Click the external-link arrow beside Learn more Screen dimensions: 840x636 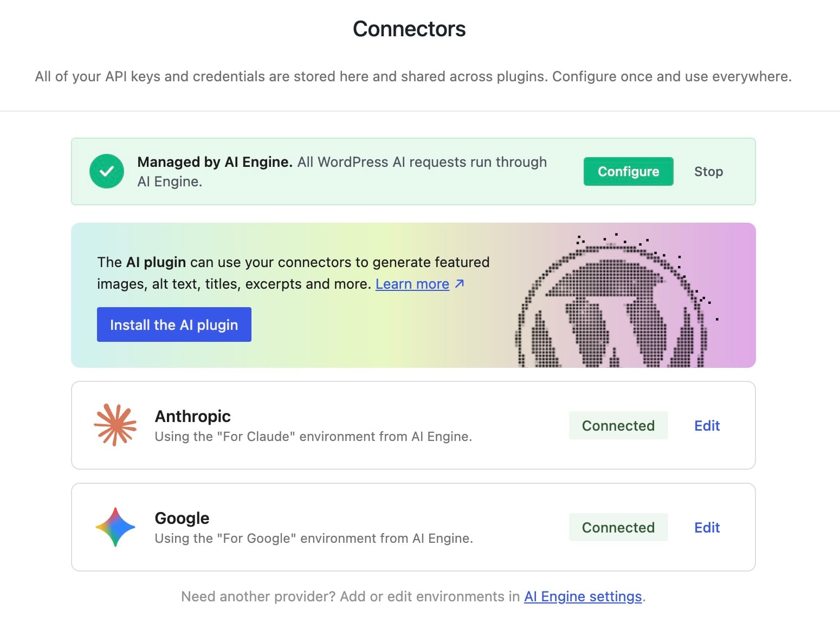coord(459,283)
